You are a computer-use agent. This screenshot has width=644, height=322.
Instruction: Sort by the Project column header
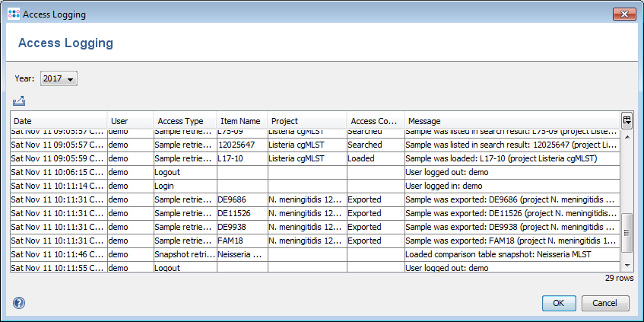click(x=306, y=121)
